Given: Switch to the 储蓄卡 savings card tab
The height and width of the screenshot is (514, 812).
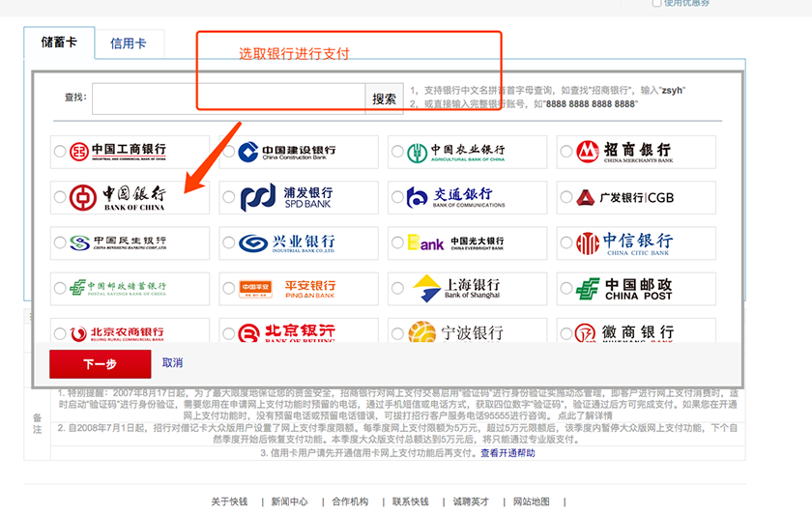Looking at the screenshot, I should pyautogui.click(x=59, y=43).
